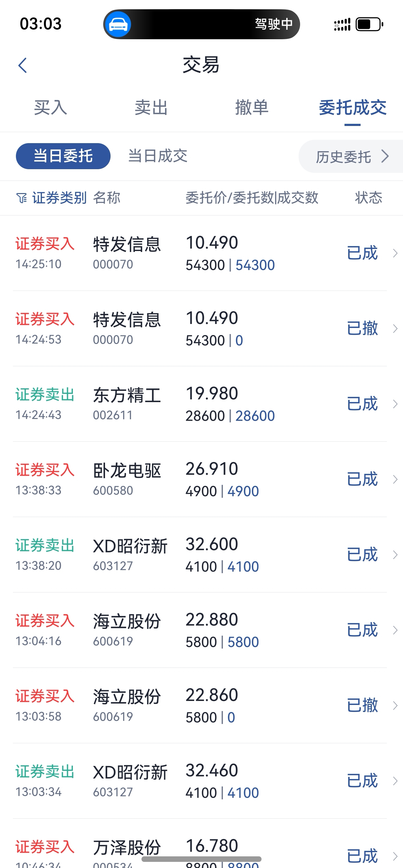Screen dimensions: 403x868
Task: Tap the signal strength icon
Action: (x=342, y=24)
